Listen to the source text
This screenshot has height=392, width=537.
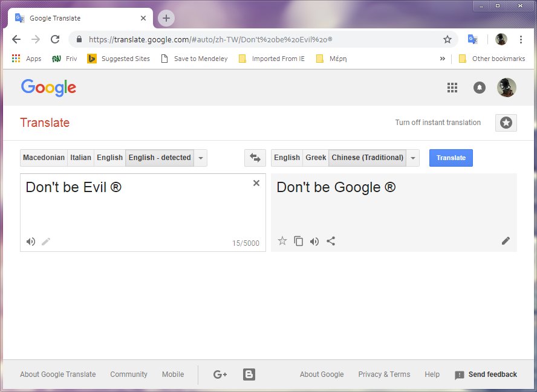[x=31, y=242]
